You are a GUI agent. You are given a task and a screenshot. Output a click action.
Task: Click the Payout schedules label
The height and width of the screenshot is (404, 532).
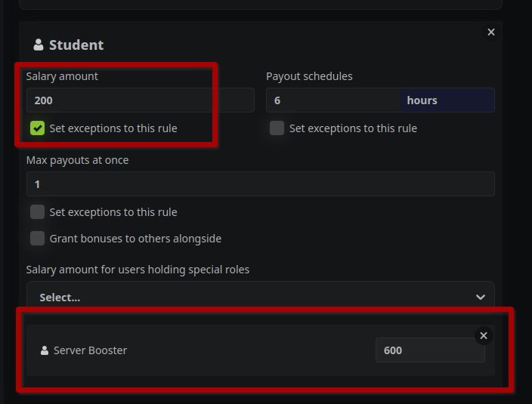point(309,76)
